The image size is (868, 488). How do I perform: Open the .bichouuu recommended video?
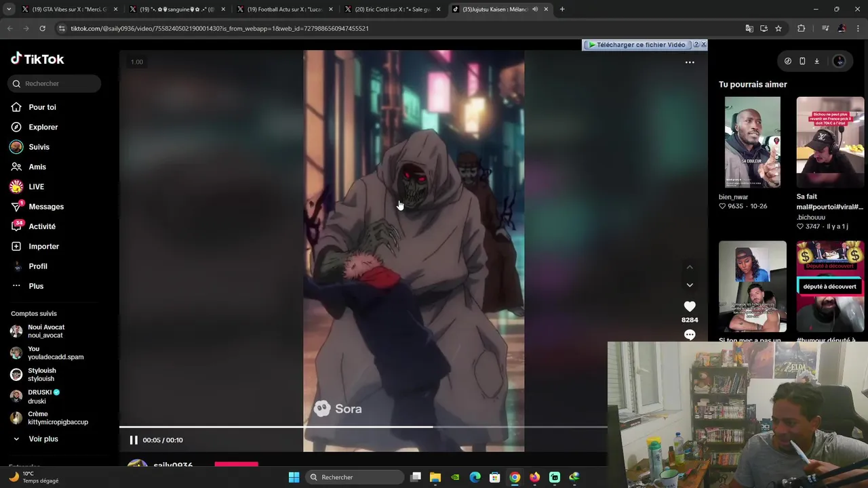830,142
